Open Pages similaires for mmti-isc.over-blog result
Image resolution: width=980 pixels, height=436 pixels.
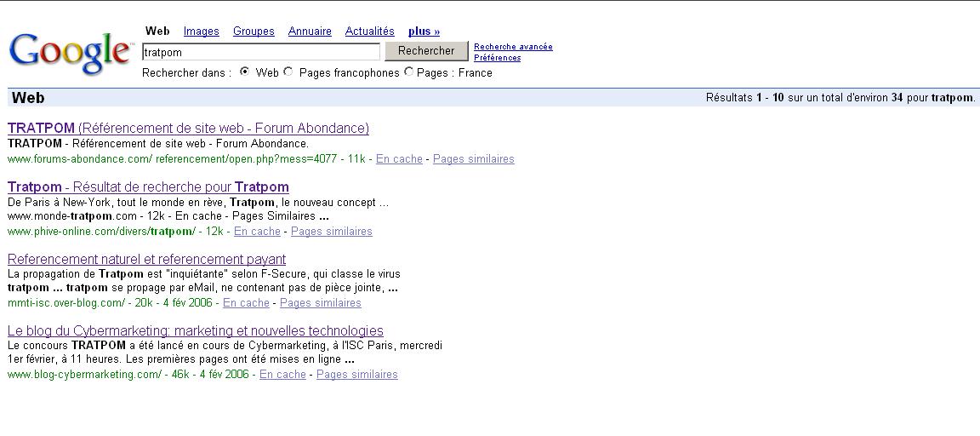click(321, 303)
